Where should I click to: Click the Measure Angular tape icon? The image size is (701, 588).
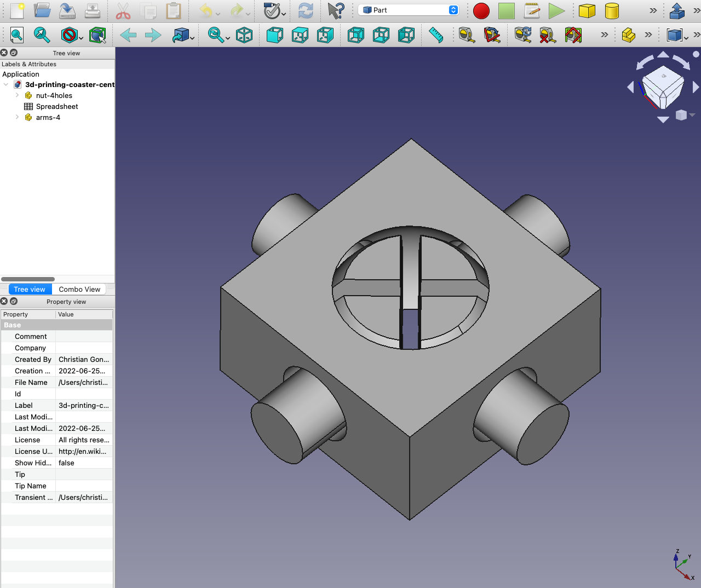492,36
